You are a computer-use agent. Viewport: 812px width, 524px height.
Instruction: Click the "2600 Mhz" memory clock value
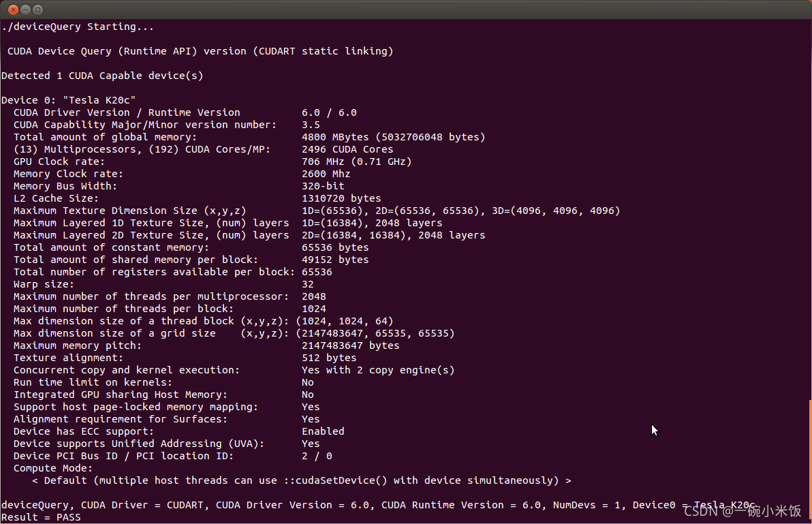[x=326, y=174]
